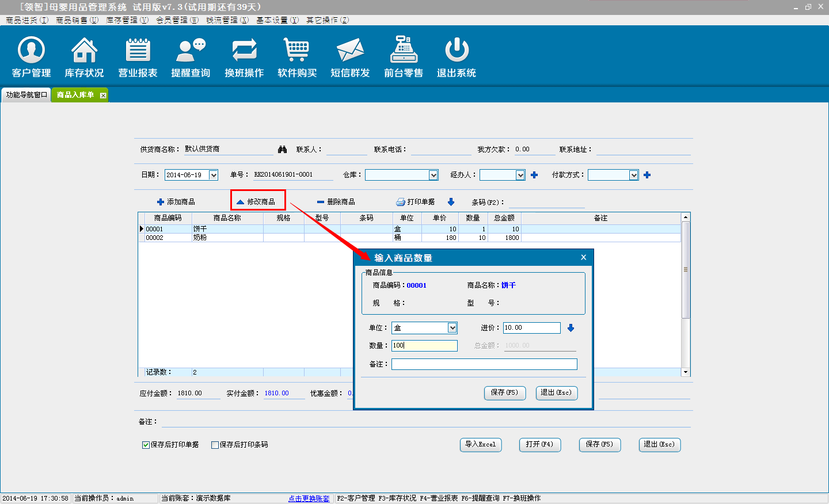Image resolution: width=829 pixels, height=504 pixels.
Task: Toggle the 保存后打印单据 checkbox
Action: (146, 445)
